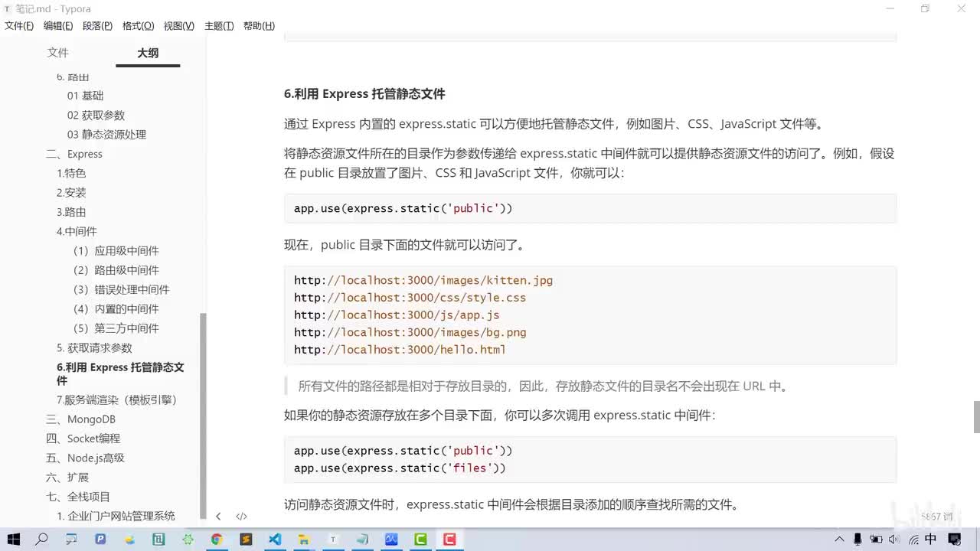Open (4) 内置的中间件 in outline
Screen dimensions: 980x551
point(116,308)
